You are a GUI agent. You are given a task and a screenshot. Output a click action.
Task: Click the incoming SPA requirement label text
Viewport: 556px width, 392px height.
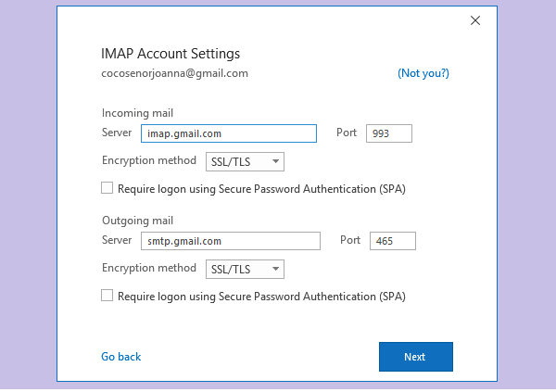click(x=261, y=189)
